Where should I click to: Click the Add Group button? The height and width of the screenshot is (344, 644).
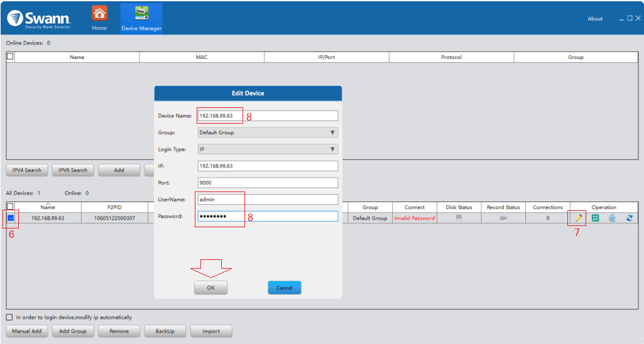pos(73,331)
